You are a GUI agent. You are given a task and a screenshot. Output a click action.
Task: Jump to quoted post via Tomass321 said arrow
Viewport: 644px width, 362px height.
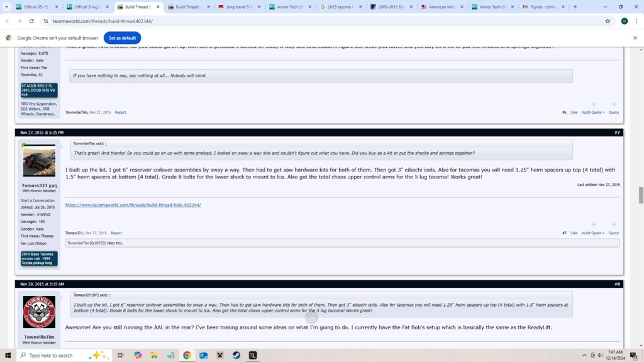109,295
